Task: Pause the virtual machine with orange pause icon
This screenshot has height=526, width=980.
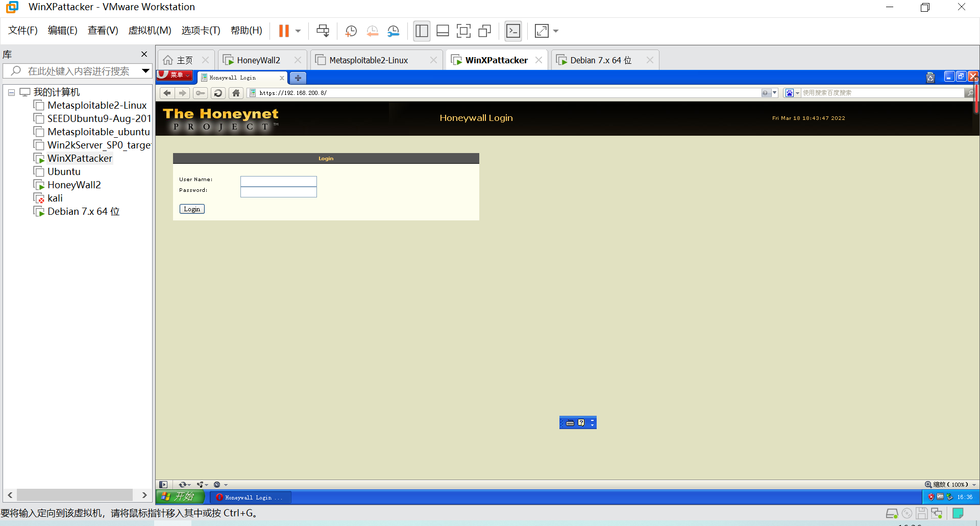Action: tap(284, 31)
